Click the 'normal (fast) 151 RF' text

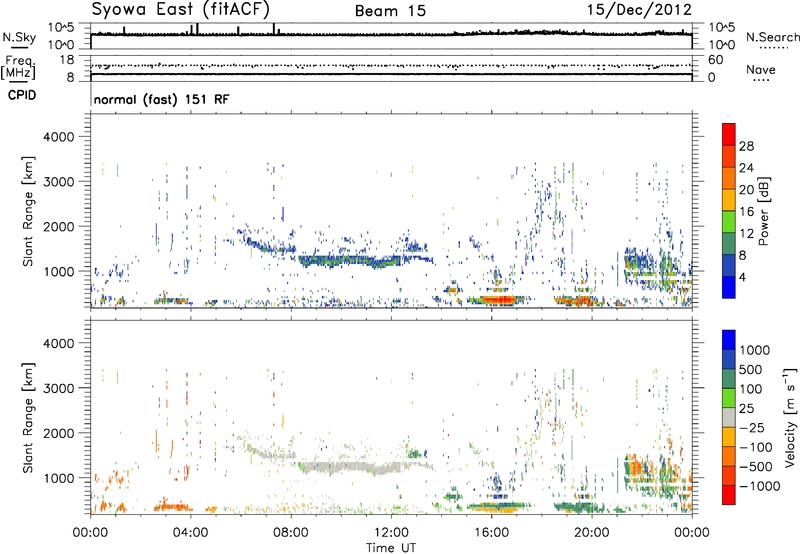(x=161, y=99)
